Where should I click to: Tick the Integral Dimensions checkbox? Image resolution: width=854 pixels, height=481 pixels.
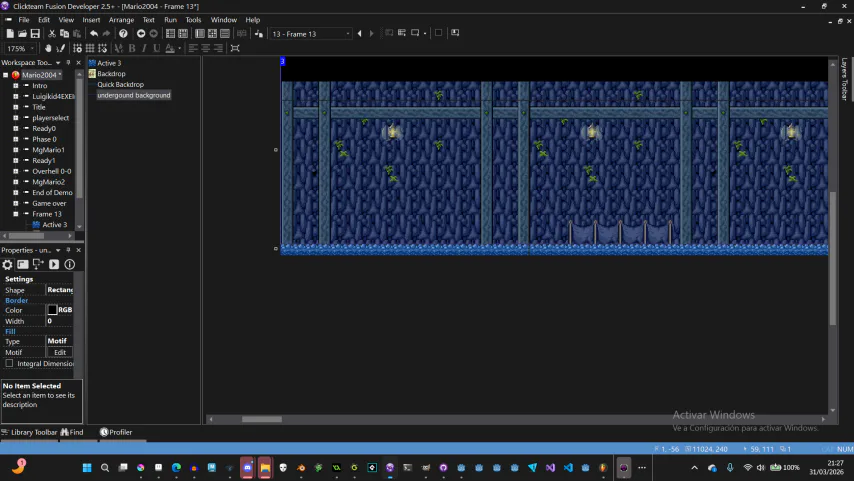click(x=9, y=363)
